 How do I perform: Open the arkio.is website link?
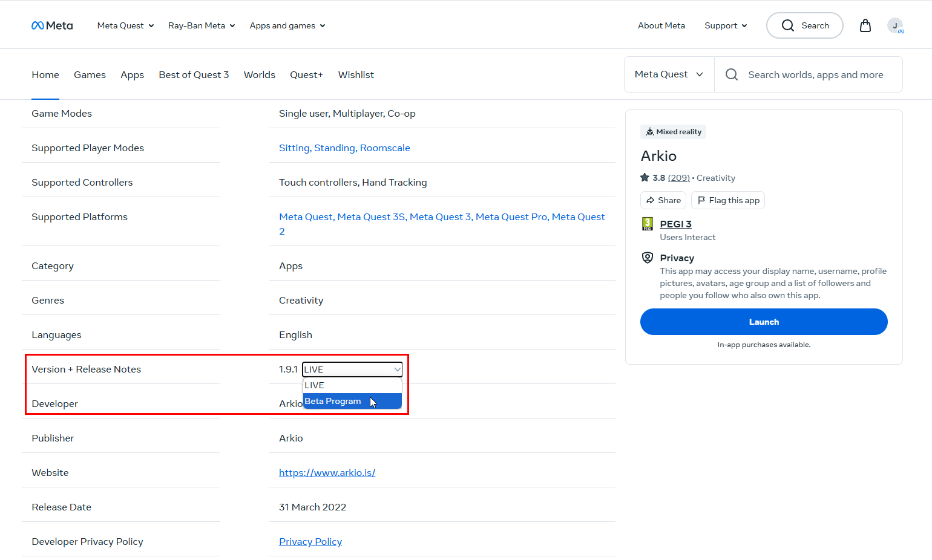point(327,472)
